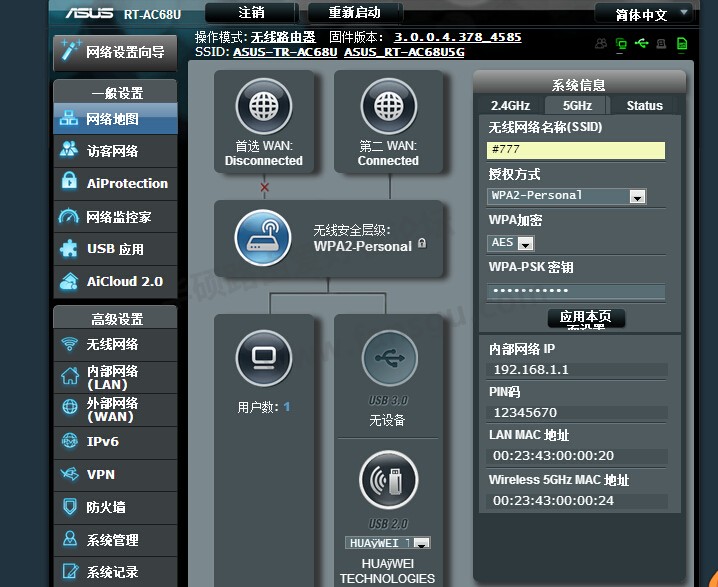Click the 应用本页 apply button
Viewport: 718px width, 587px height.
pos(586,318)
